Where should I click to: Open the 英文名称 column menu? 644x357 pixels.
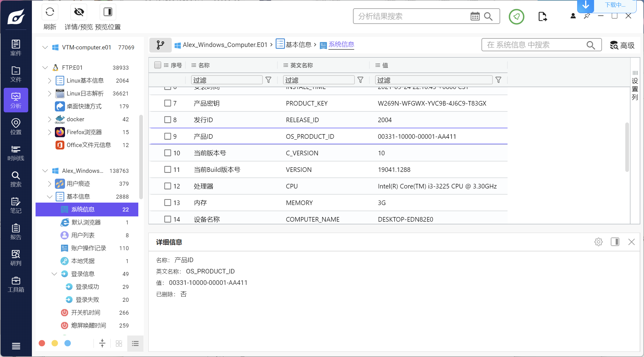(286, 65)
